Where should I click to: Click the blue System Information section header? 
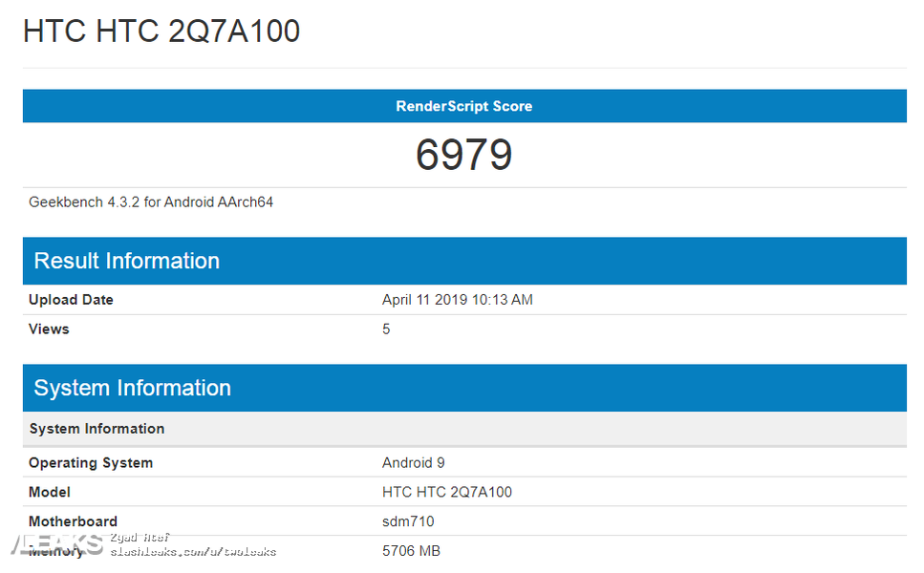133,388
